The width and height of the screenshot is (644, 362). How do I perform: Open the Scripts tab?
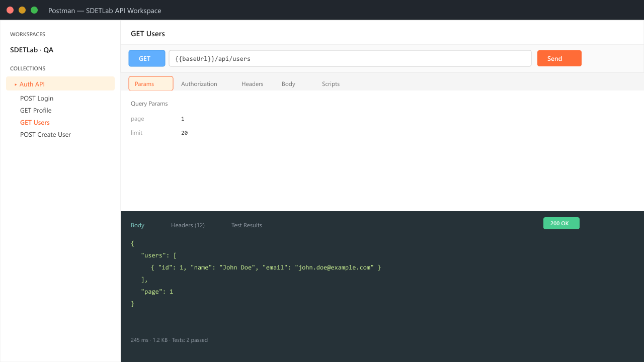[331, 84]
